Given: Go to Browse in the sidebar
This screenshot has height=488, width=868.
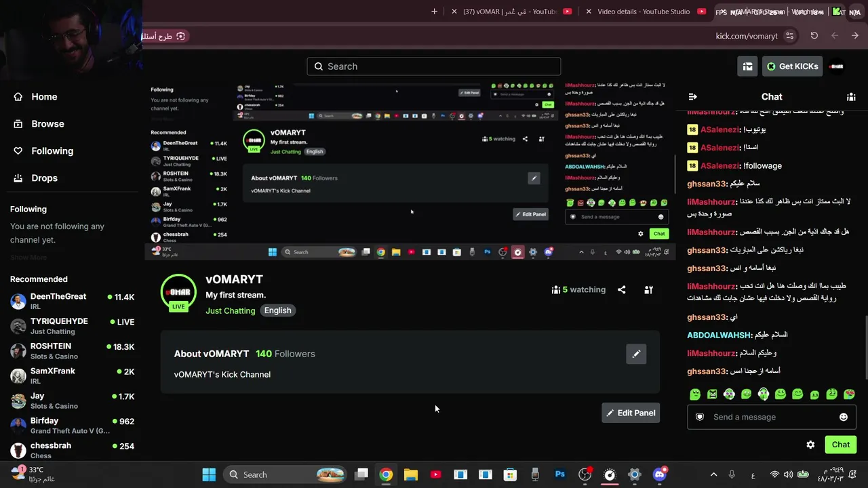Looking at the screenshot, I should (x=39, y=124).
